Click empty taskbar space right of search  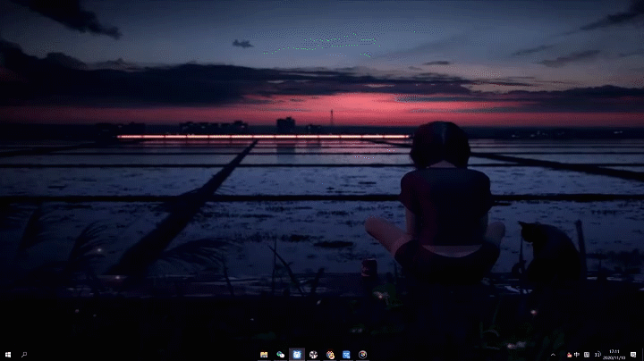pos(134,354)
